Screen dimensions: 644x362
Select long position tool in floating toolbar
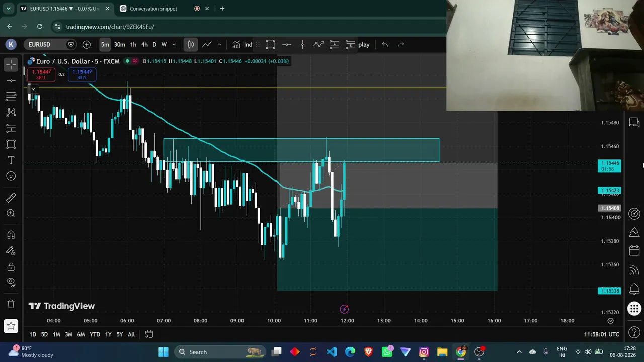point(334,44)
